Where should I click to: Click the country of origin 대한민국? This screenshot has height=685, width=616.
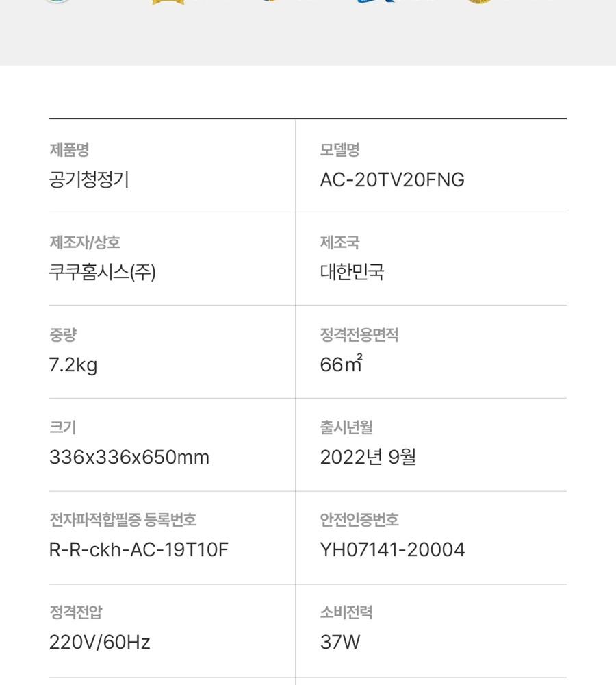point(352,272)
